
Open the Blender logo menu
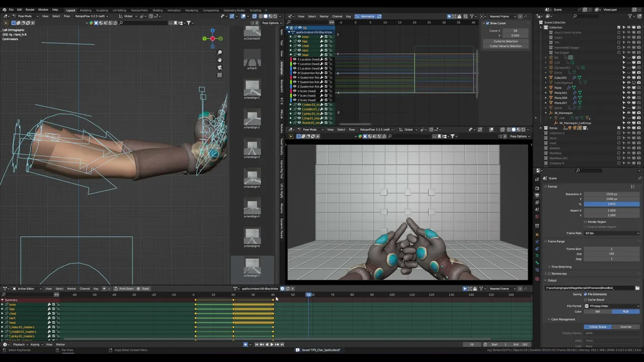(x=5, y=10)
